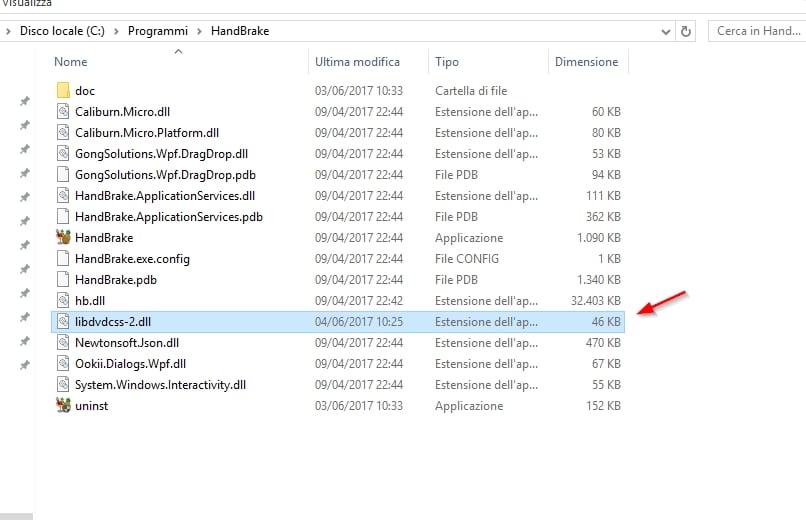
Task: Click the pin icon beside the doc row
Action: click(x=25, y=101)
